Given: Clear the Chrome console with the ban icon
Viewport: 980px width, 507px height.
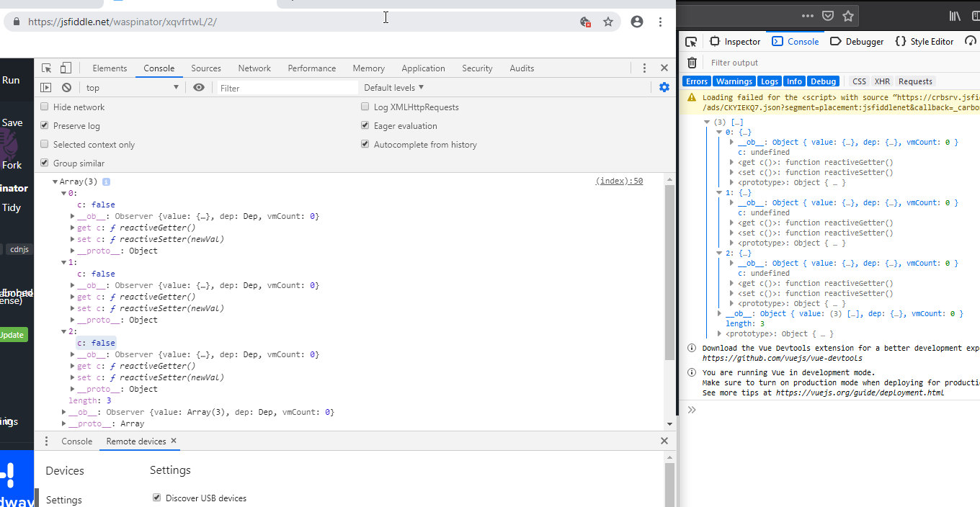Looking at the screenshot, I should click(x=66, y=87).
